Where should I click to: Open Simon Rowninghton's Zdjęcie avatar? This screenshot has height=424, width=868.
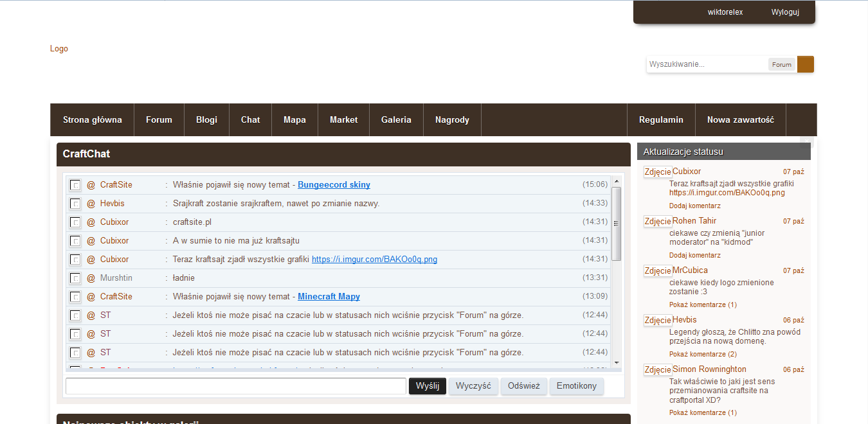point(658,369)
